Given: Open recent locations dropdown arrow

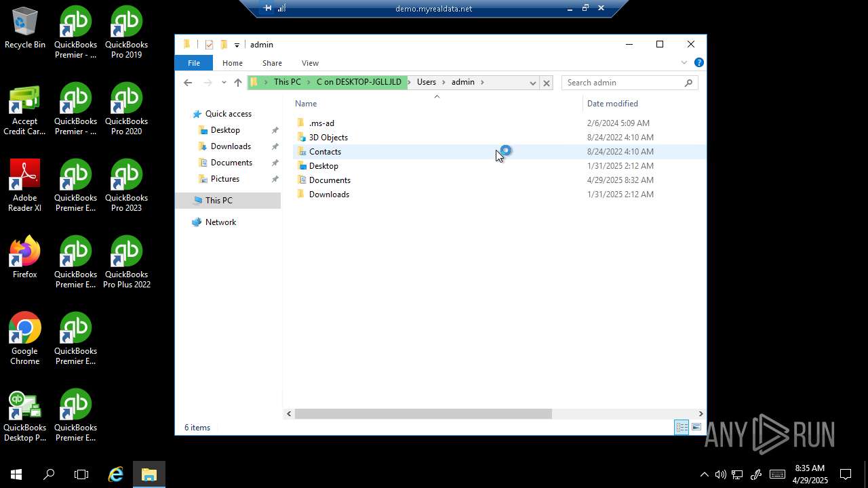Looking at the screenshot, I should tap(224, 83).
